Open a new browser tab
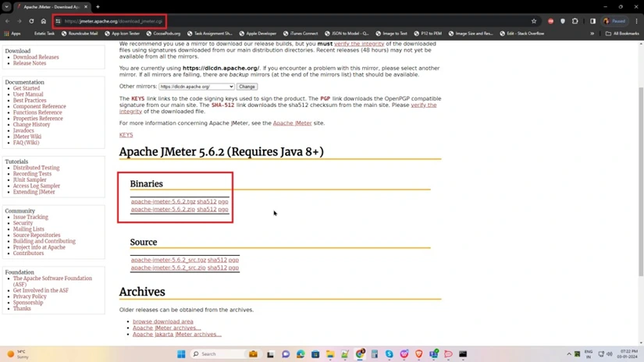The image size is (644, 362). (x=98, y=6)
